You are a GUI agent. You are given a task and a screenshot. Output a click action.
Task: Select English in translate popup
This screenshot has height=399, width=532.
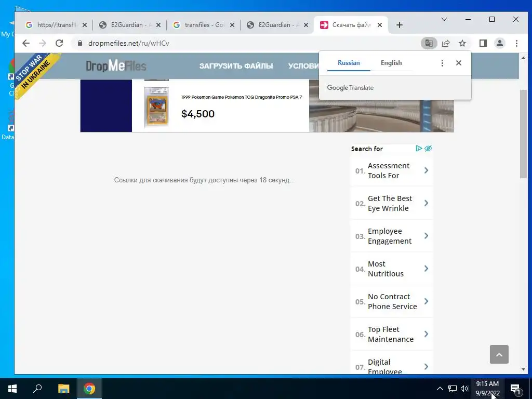(391, 63)
